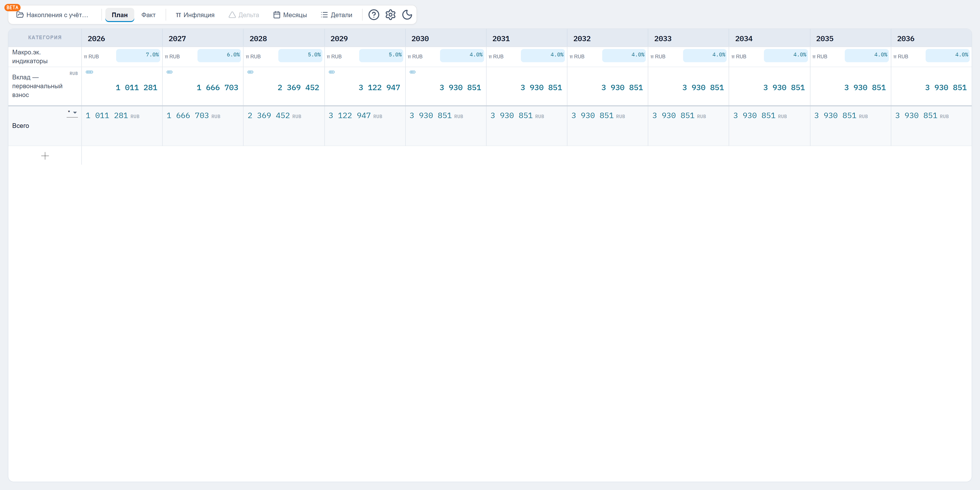
Task: Edit the 2030 inflation rate 4.0%
Action: pyautogui.click(x=462, y=55)
